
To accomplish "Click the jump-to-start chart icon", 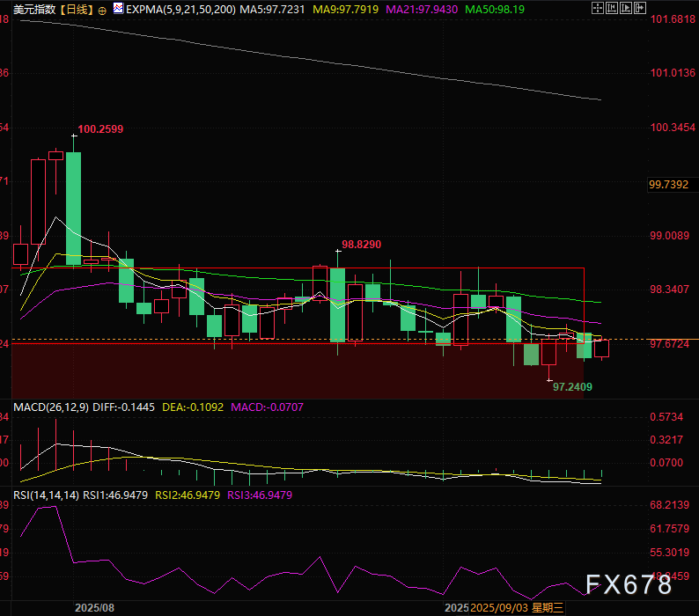I will click(614, 9).
